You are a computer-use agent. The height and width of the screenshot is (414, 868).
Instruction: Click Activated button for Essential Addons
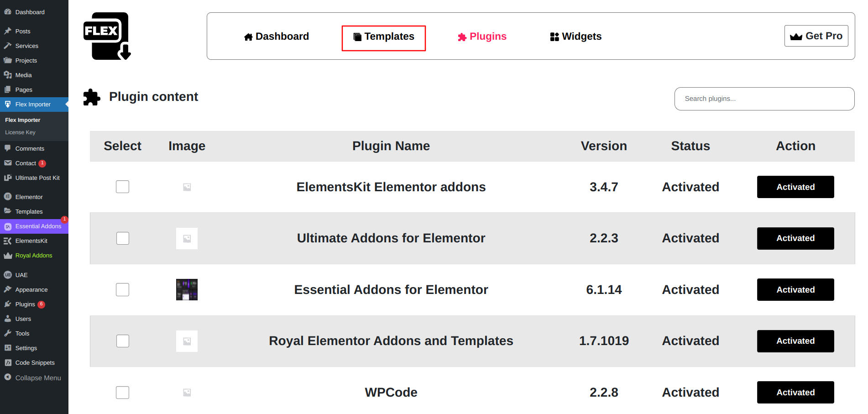click(x=795, y=290)
